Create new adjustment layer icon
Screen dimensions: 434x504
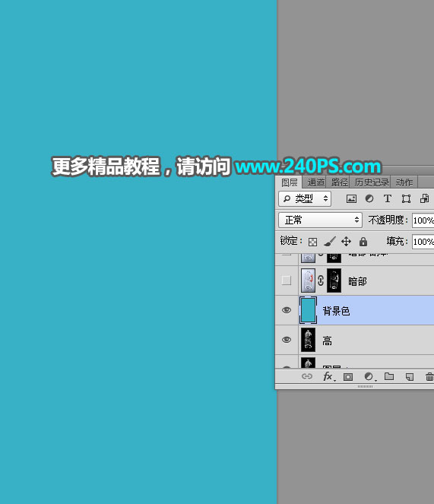point(369,376)
